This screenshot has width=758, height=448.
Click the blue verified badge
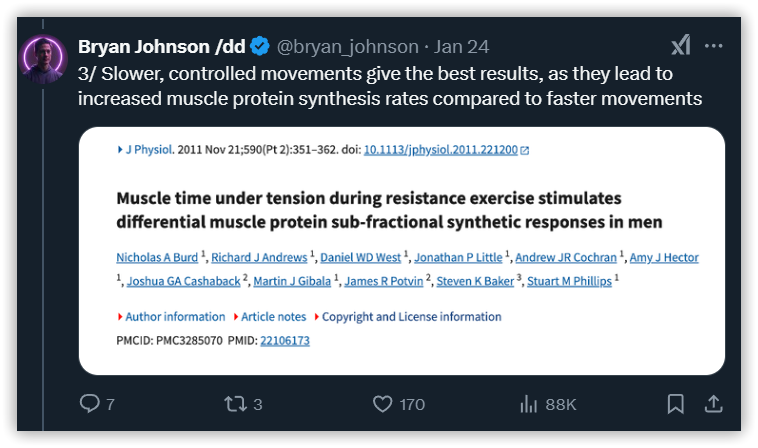point(260,46)
